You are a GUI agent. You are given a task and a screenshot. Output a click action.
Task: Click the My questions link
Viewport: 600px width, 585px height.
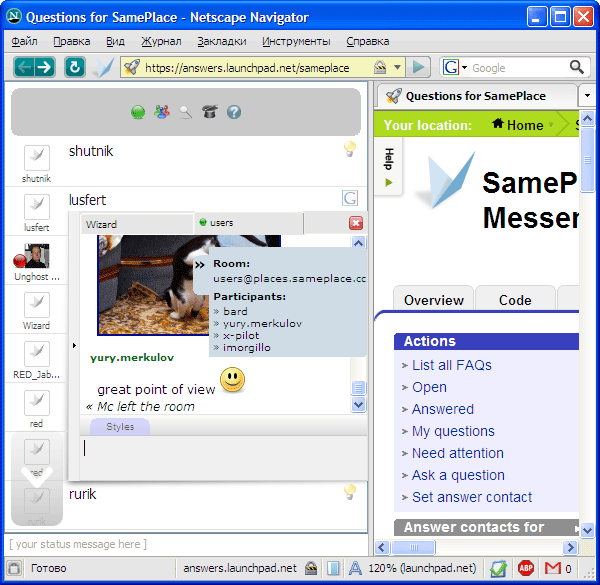pos(453,431)
